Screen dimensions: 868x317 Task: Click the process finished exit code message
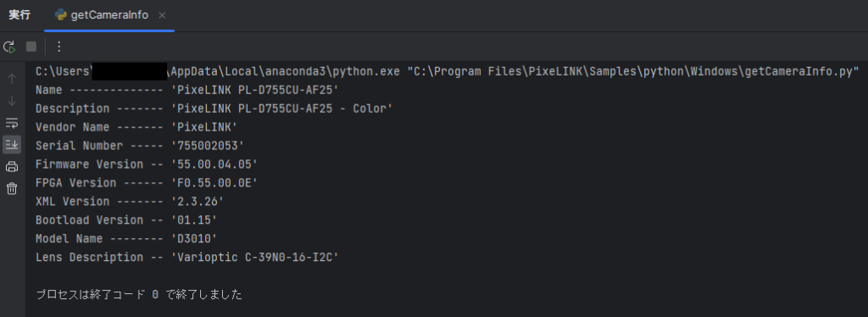tap(139, 294)
